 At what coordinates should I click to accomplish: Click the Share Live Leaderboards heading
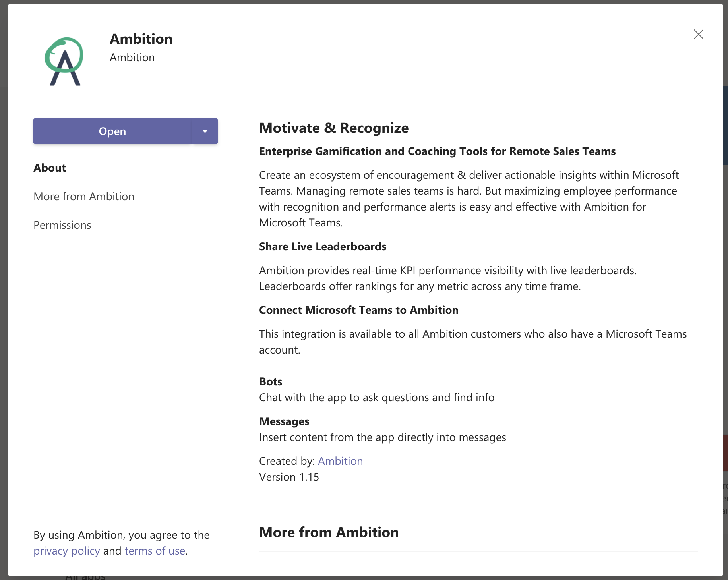(323, 247)
